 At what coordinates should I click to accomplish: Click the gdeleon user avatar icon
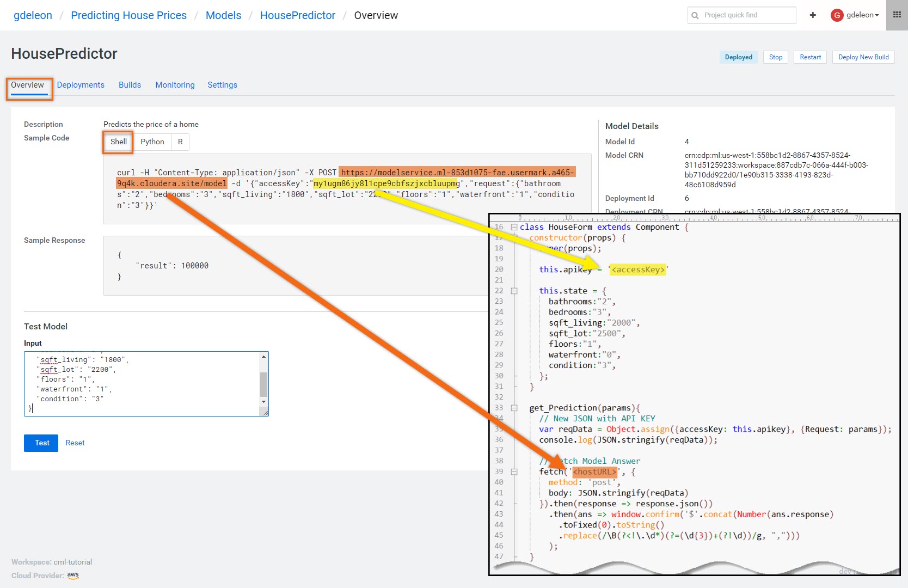pyautogui.click(x=837, y=15)
